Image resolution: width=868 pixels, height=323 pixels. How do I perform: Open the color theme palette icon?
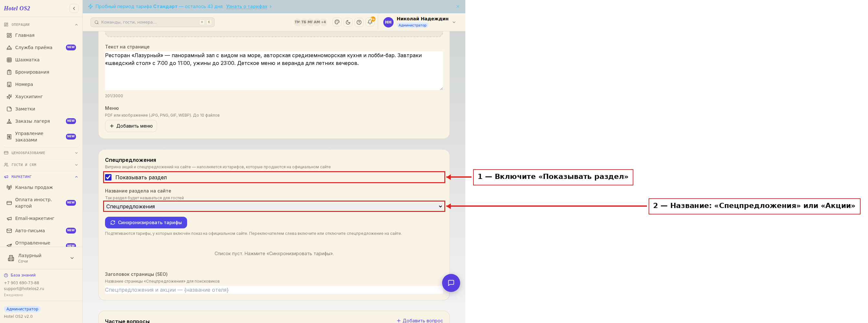tap(337, 22)
